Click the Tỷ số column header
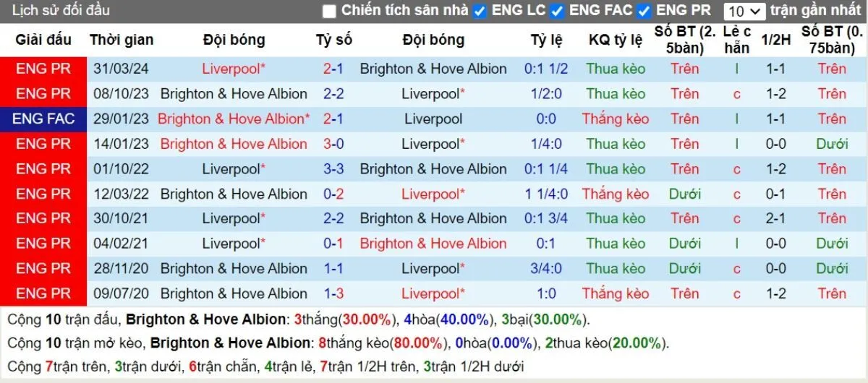The image size is (868, 383). tap(333, 40)
